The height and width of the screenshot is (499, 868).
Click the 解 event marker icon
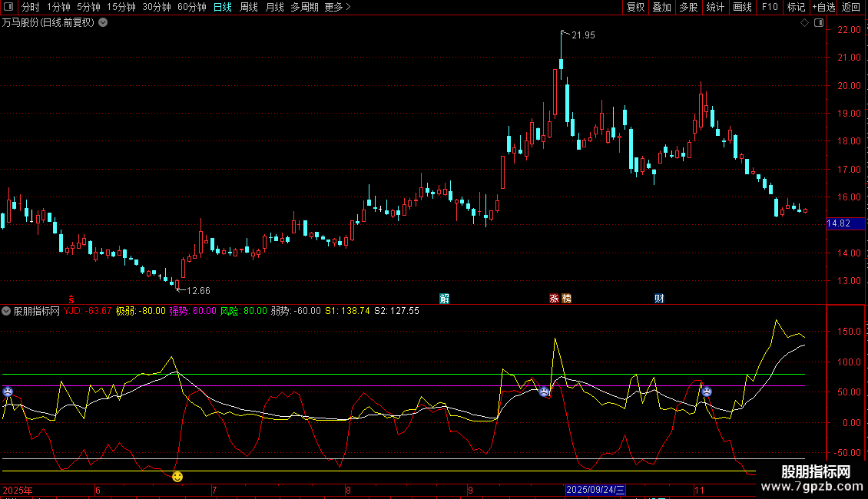click(x=444, y=299)
